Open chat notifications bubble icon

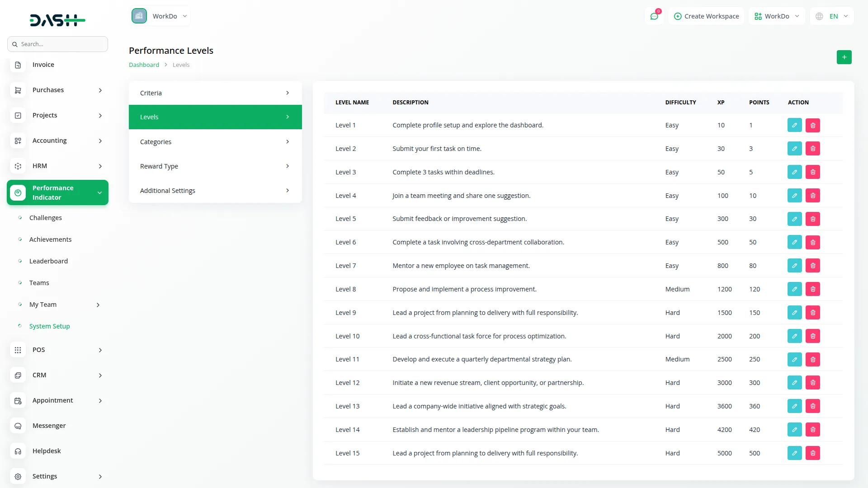point(654,16)
